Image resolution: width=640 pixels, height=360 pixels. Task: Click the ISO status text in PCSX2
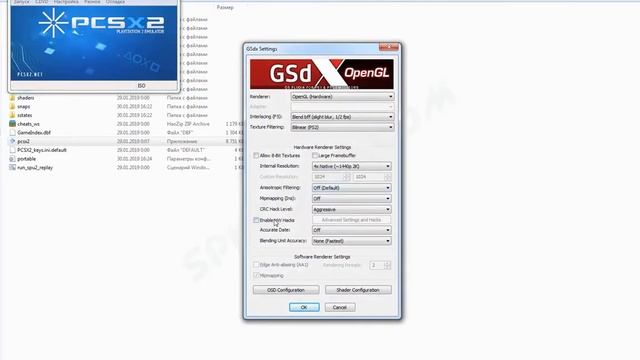[141, 86]
